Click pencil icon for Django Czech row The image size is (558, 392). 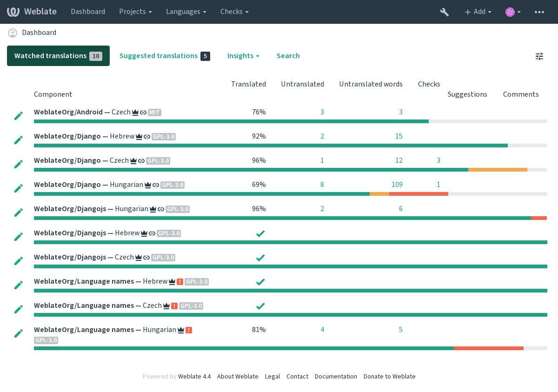[19, 164]
